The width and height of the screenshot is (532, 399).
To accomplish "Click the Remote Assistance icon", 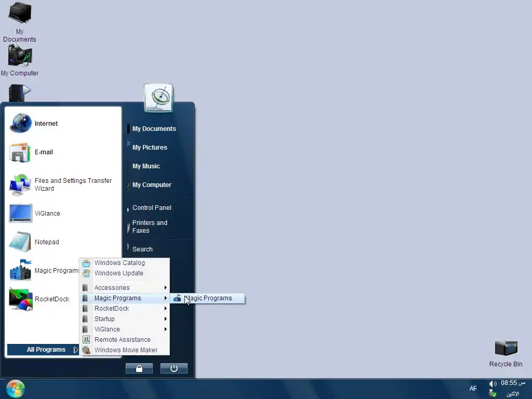I will tap(86, 340).
